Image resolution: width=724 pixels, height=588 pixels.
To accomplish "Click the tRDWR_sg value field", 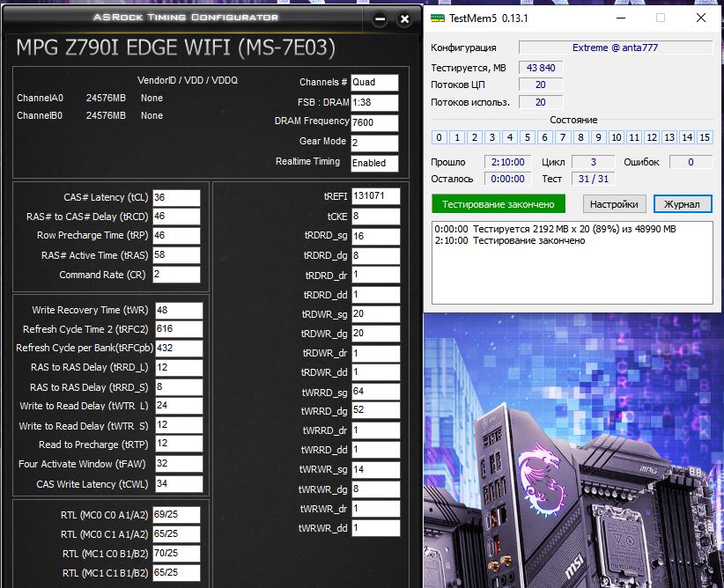I will tap(376, 314).
